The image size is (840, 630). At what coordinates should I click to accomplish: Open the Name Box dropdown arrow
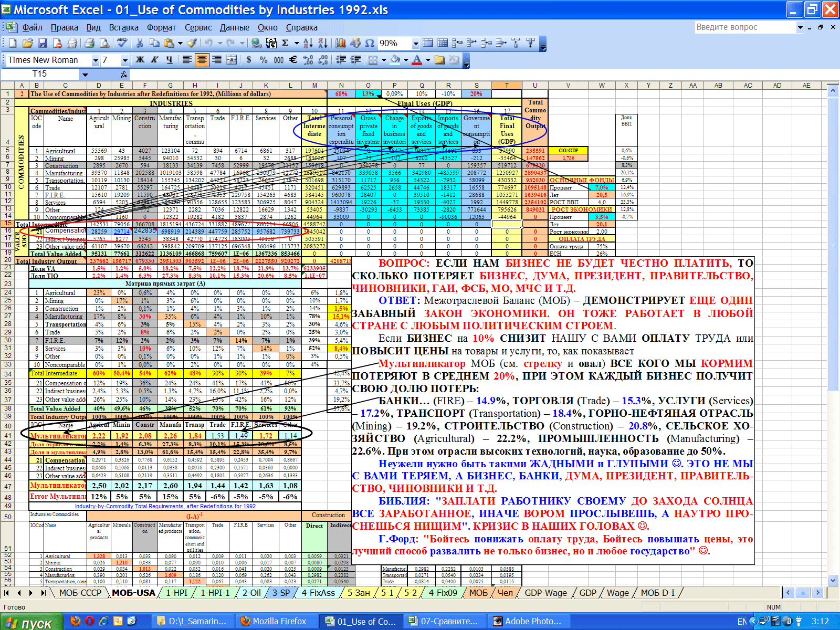[x=85, y=75]
